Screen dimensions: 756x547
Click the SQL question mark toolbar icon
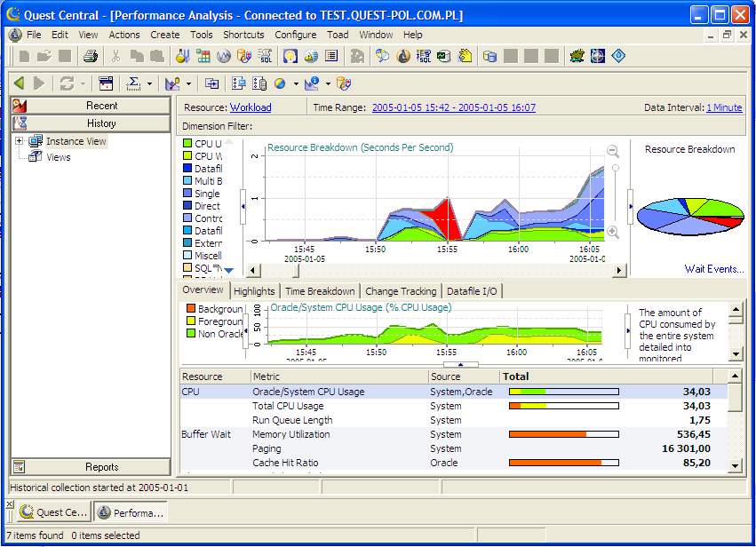click(x=424, y=56)
